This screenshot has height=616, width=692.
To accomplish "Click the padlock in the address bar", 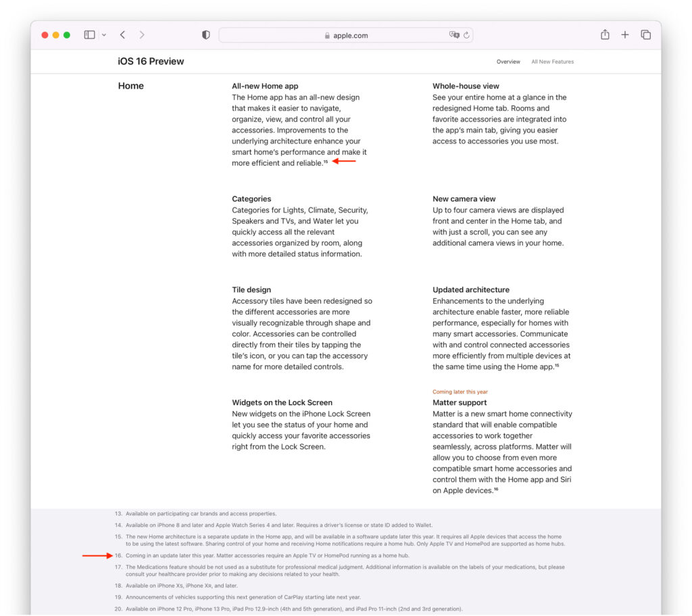I will pyautogui.click(x=326, y=34).
